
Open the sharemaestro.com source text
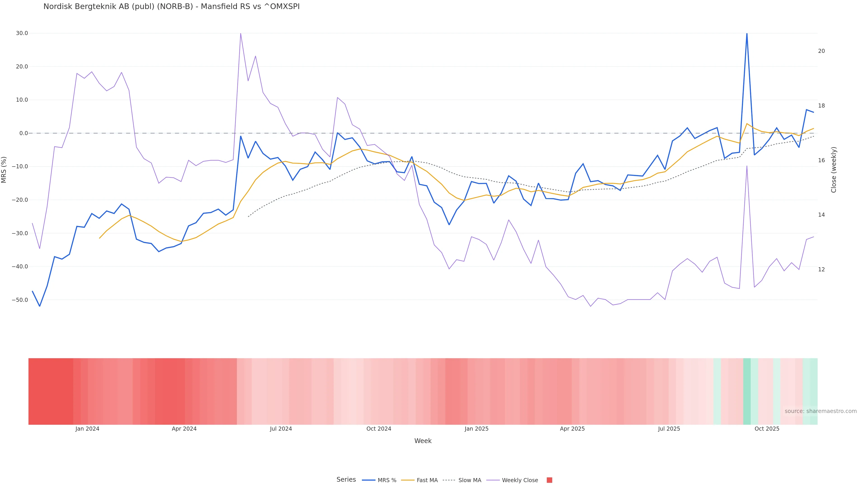[x=821, y=411]
